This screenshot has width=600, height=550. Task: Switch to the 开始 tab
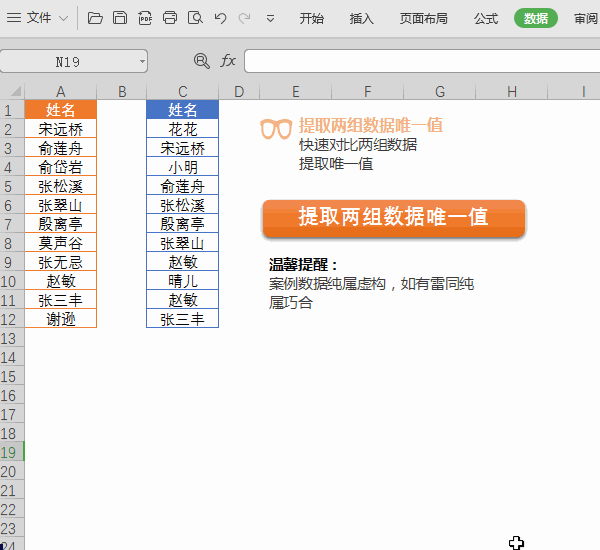(x=311, y=18)
